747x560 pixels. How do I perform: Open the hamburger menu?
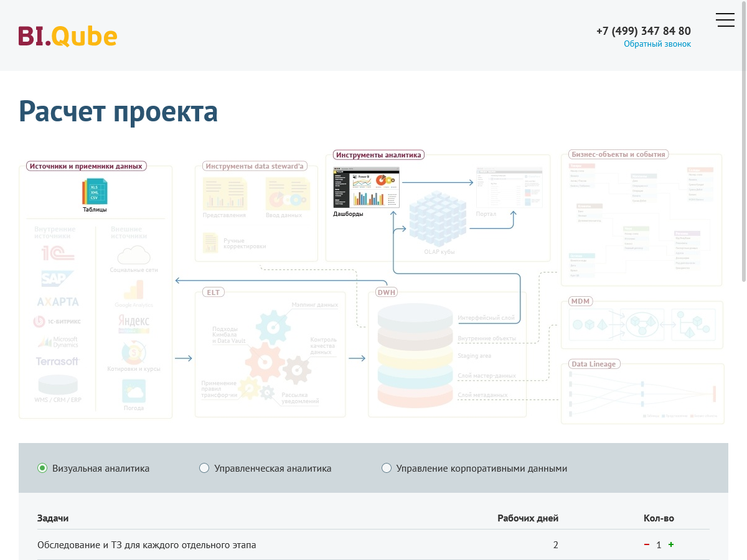point(725,20)
